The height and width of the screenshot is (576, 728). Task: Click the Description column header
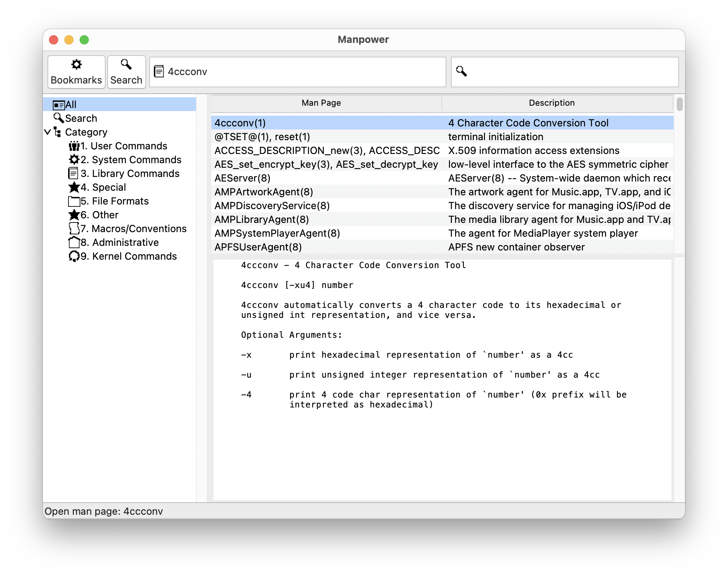(551, 103)
